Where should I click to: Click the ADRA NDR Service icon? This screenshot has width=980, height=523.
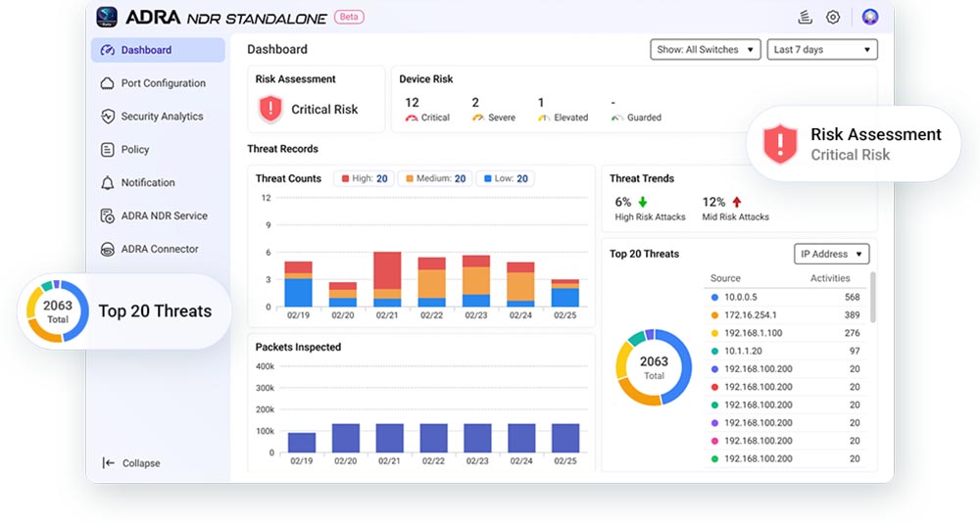point(107,216)
